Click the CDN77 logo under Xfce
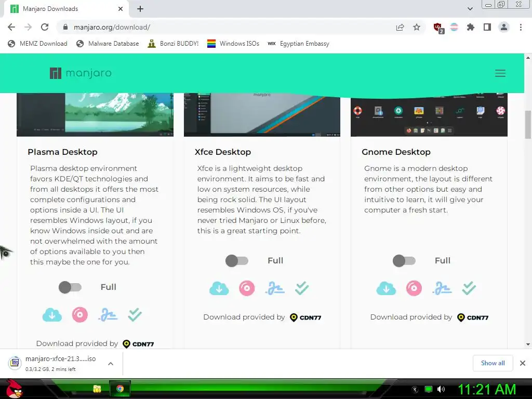The height and width of the screenshot is (399, 532). click(x=305, y=317)
